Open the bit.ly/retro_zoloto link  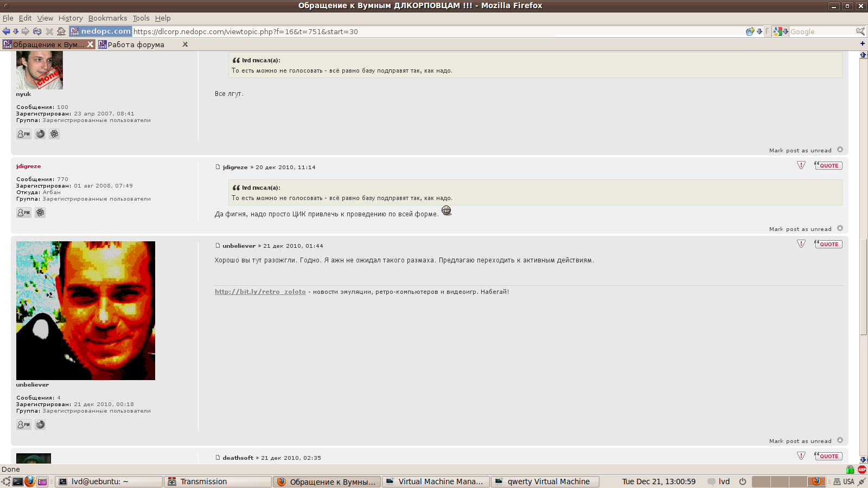tap(260, 292)
